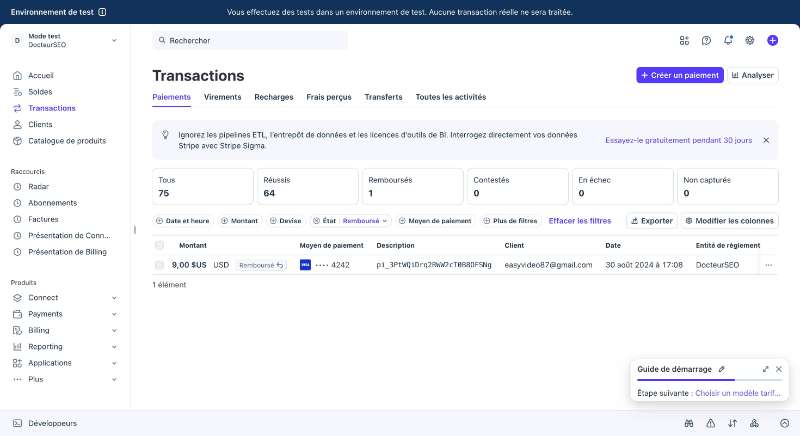Filter by the Réussis 64 card
The width and height of the screenshot is (800, 436).
[x=308, y=187]
